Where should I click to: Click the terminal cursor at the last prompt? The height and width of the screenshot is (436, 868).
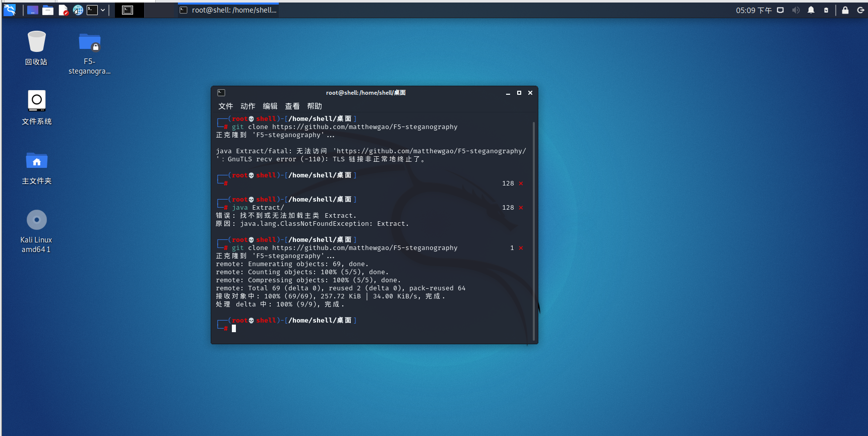tap(234, 329)
